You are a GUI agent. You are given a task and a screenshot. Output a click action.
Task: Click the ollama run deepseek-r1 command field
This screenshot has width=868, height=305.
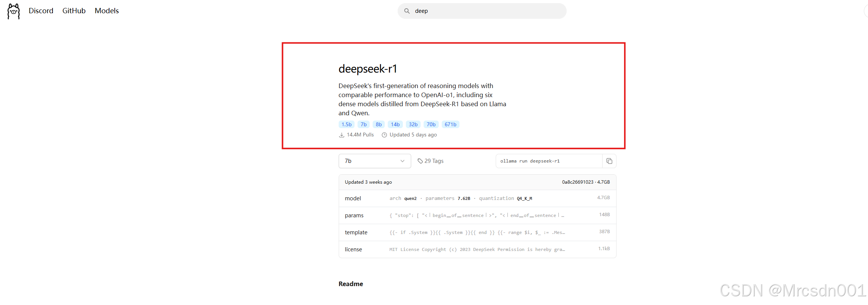click(x=549, y=161)
